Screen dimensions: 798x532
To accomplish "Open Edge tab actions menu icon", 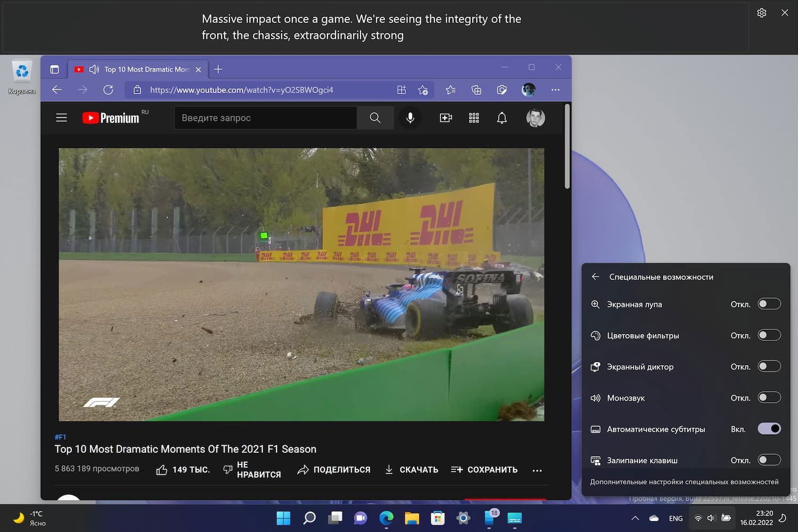I will (x=54, y=69).
